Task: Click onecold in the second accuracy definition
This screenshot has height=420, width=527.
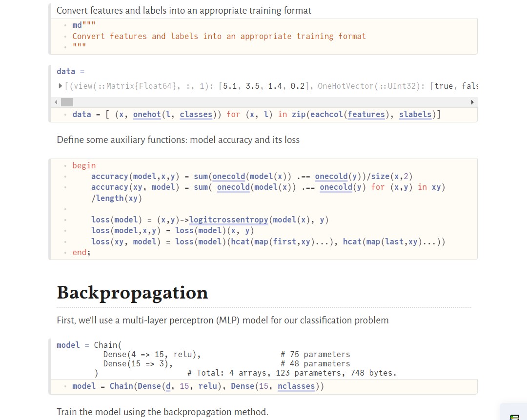Action: tap(233, 187)
